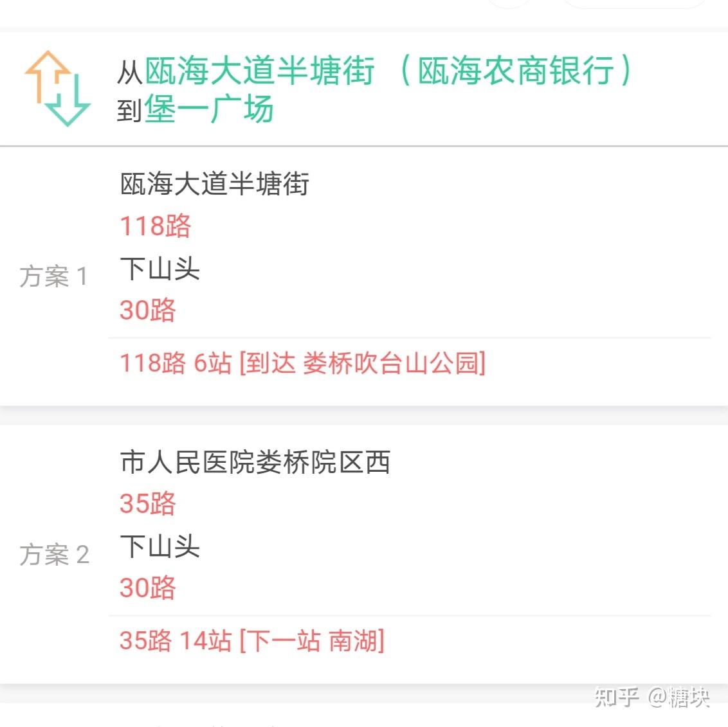Viewport: 728px width, 727px height.
Task: Open the 35路 bus route in 方案 2
Action: click(148, 503)
